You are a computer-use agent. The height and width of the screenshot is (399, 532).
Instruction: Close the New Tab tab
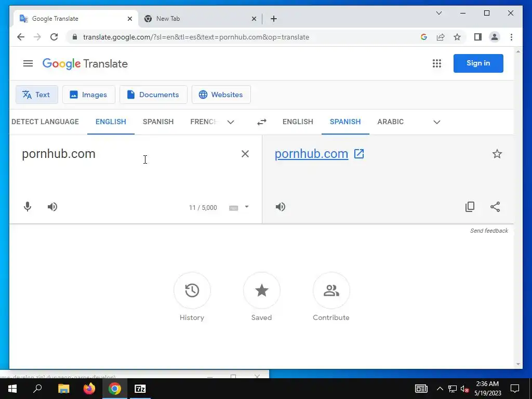coord(254,19)
